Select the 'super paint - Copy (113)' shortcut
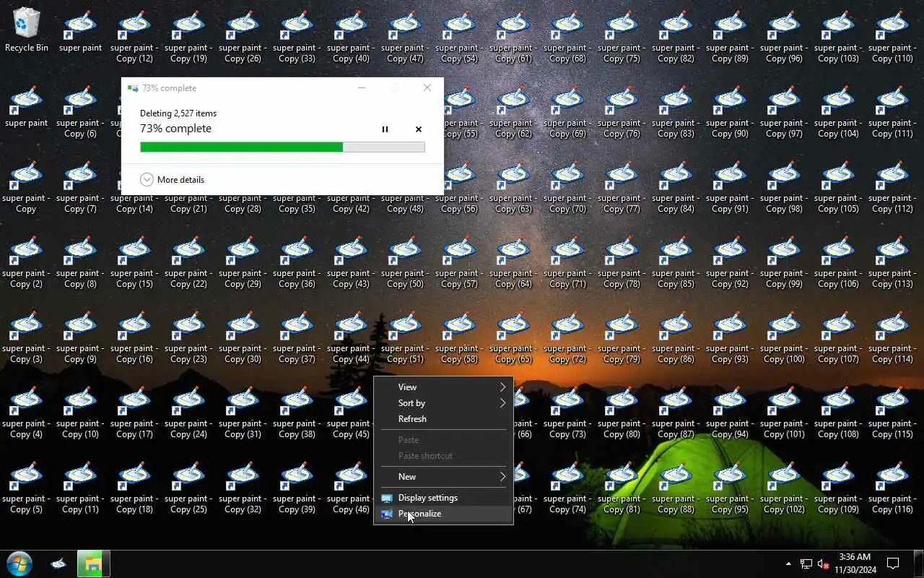This screenshot has height=578, width=924. point(893,262)
